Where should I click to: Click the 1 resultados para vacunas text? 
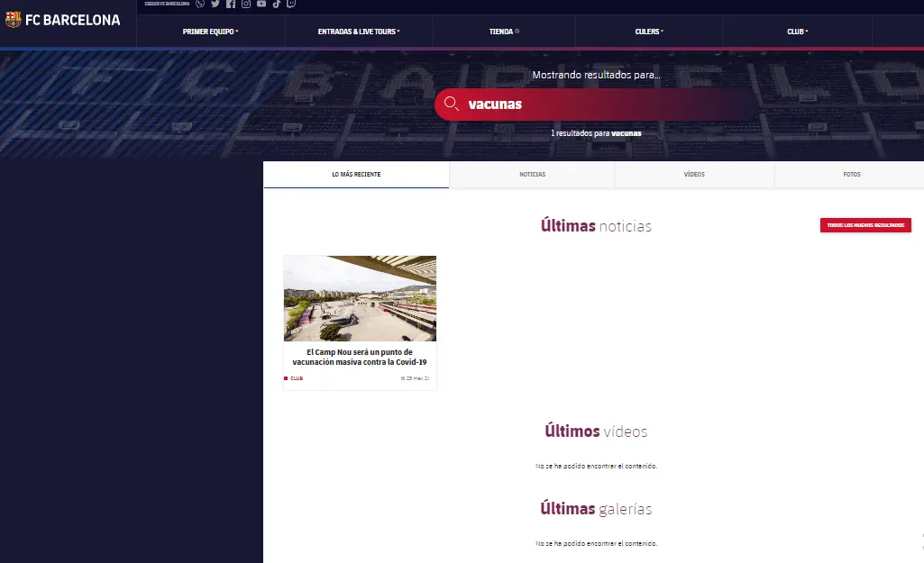coord(596,133)
